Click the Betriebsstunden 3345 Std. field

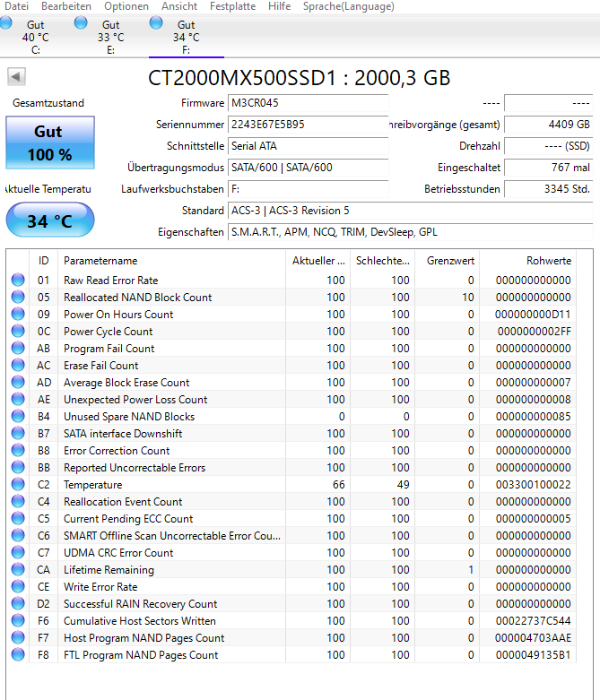click(548, 189)
